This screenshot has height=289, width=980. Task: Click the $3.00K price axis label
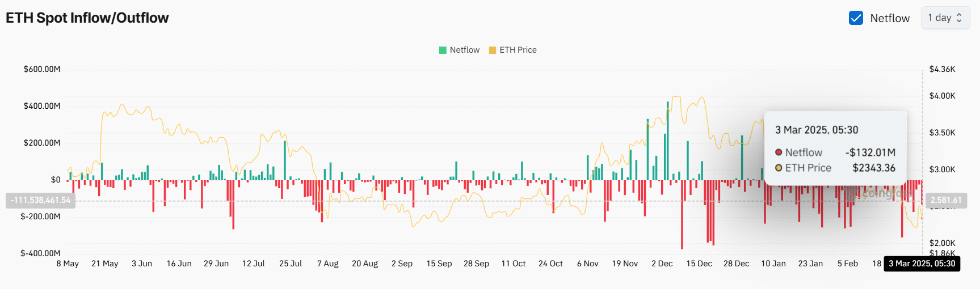coord(943,169)
